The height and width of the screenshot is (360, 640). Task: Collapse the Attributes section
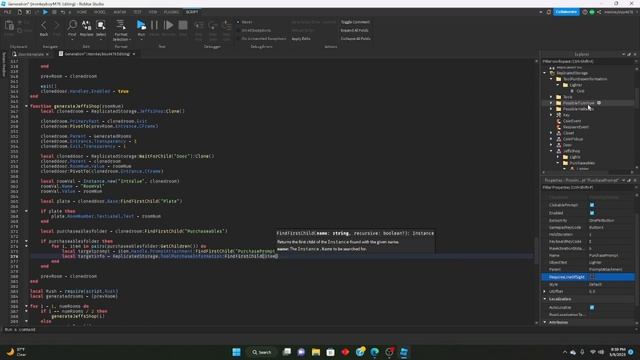[x=545, y=322]
